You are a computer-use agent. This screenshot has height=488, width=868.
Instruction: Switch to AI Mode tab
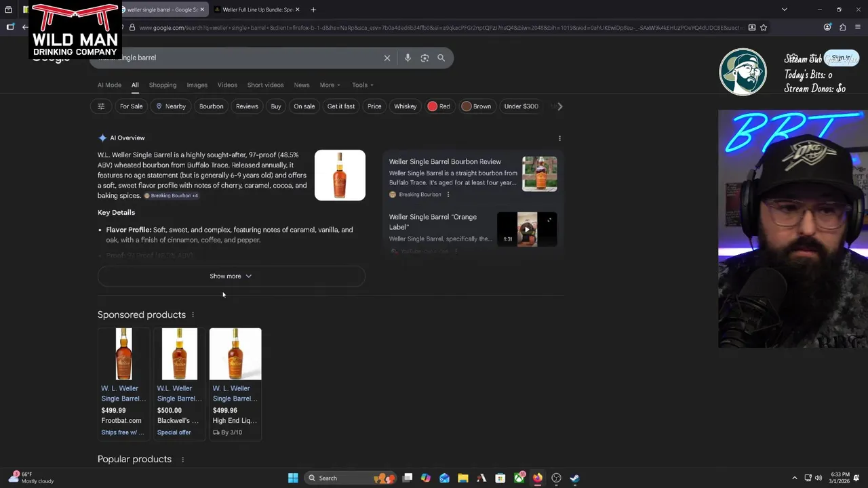click(x=109, y=85)
